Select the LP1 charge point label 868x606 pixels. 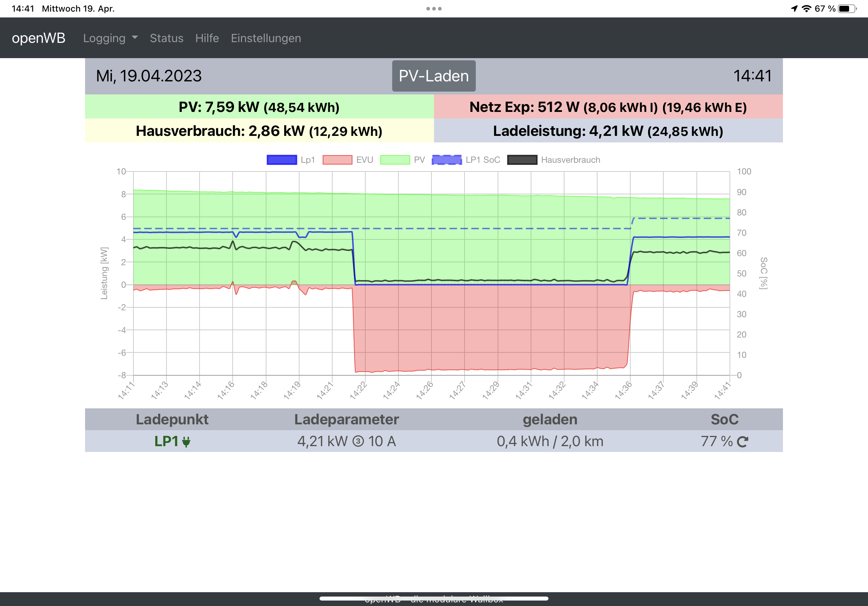166,441
